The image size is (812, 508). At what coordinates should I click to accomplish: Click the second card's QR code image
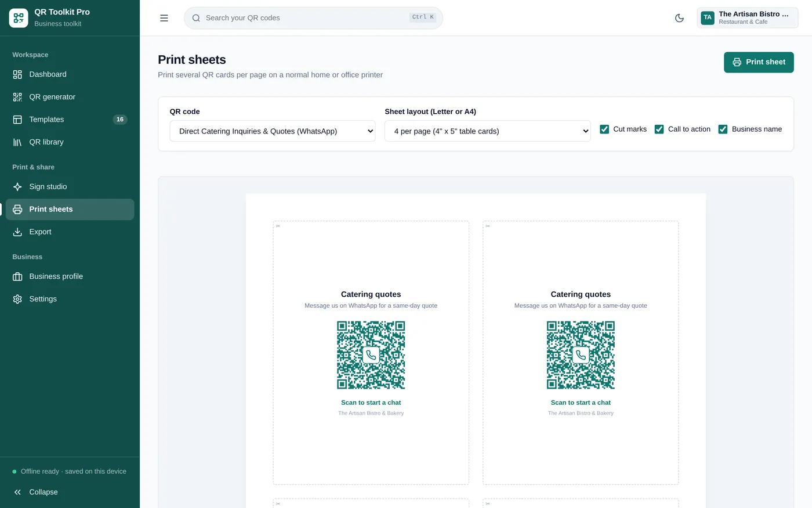(581, 355)
